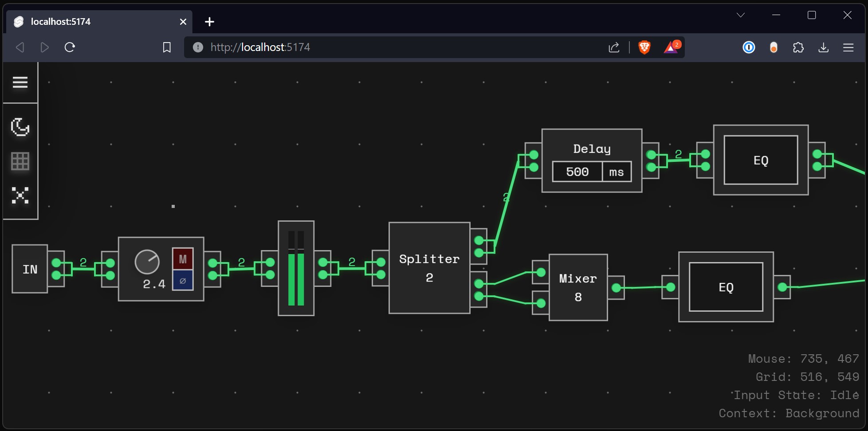Toggle dark mode with the moon icon
This screenshot has height=431, width=868.
point(20,127)
